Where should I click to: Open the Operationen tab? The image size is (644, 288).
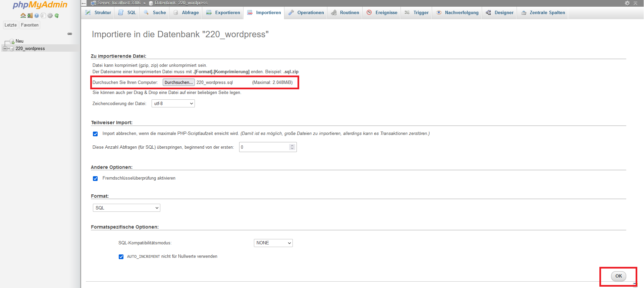tap(306, 13)
